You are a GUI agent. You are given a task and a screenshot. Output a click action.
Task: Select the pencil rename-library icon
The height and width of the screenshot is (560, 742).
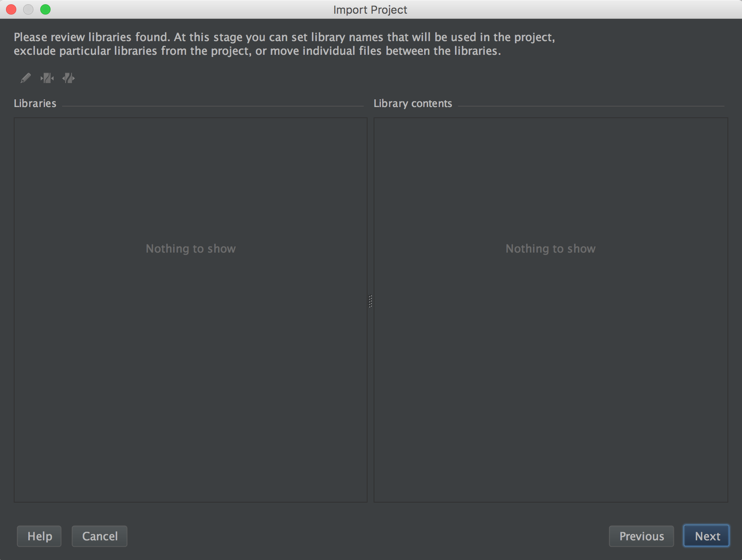click(25, 78)
